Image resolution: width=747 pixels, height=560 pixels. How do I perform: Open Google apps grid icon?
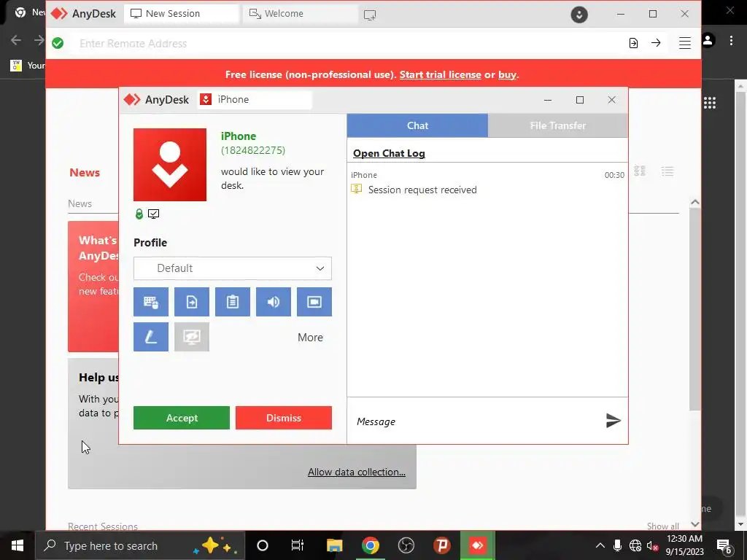click(x=710, y=103)
